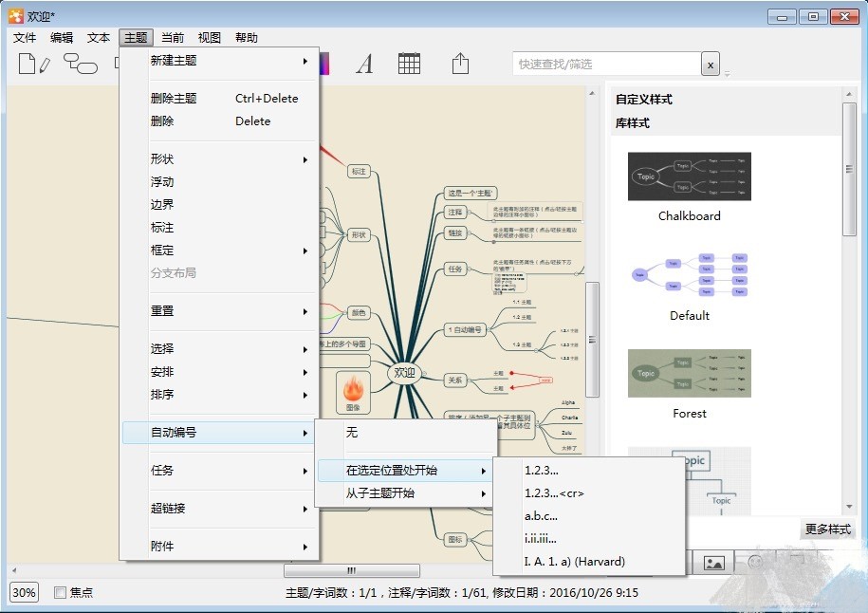Open the 从子主题开始 submenu

click(406, 493)
